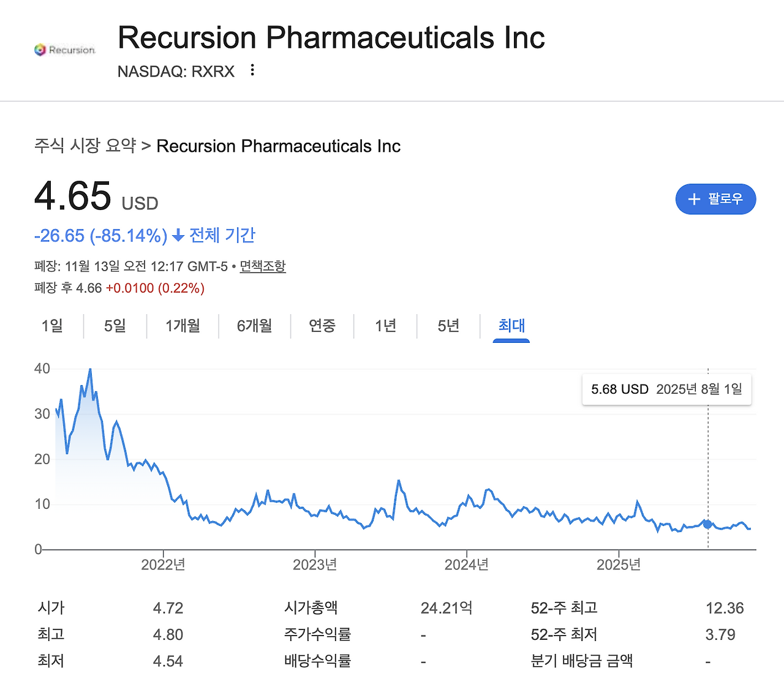784x687 pixels.
Task: Select the 1일 time range tab
Action: pos(52,326)
